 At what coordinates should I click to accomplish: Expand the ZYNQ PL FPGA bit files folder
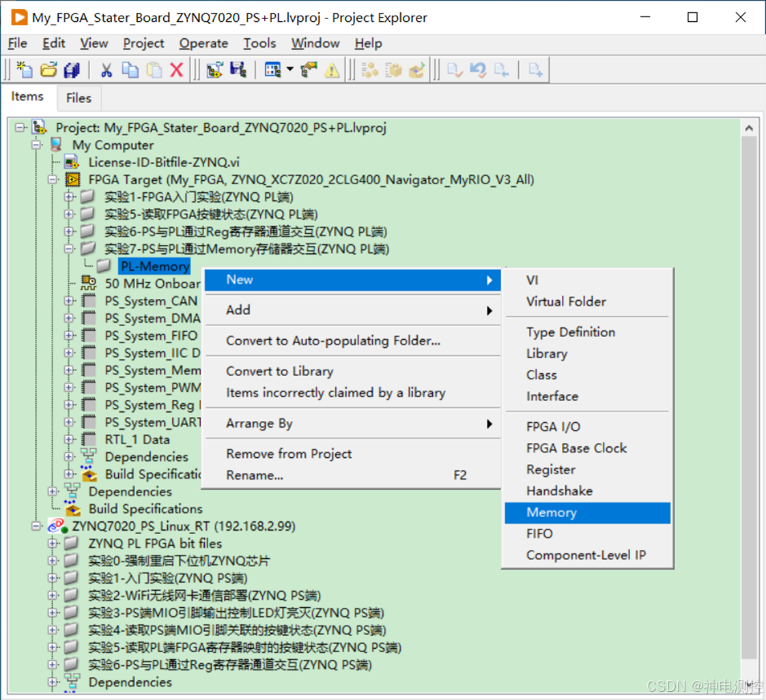[53, 543]
